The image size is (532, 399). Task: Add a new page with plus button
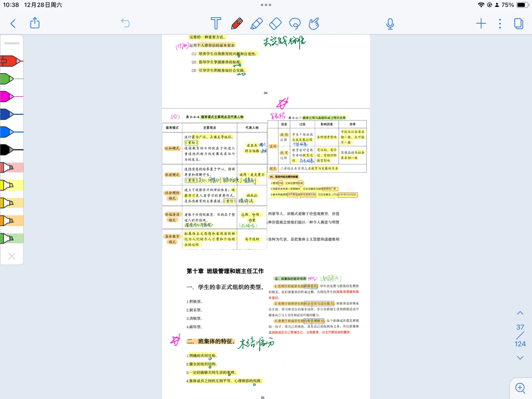[x=481, y=23]
